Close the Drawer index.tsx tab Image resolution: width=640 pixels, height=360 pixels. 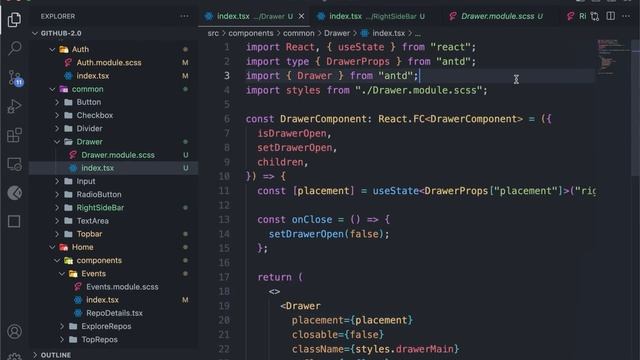(x=301, y=16)
